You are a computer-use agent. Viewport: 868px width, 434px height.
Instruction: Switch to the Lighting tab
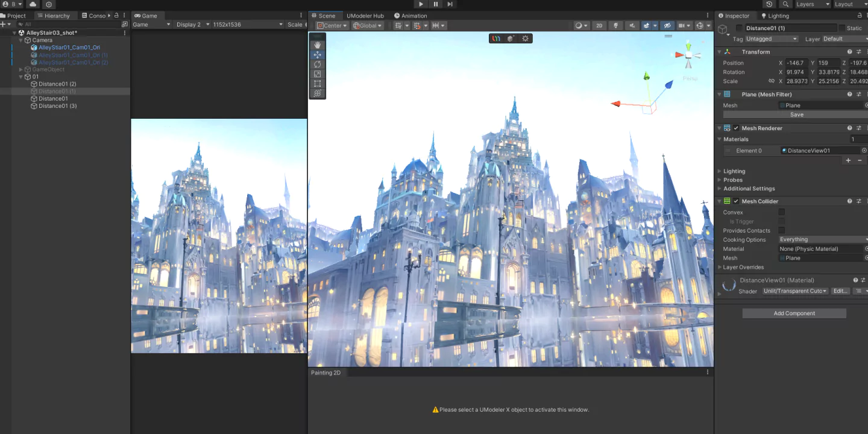(775, 16)
